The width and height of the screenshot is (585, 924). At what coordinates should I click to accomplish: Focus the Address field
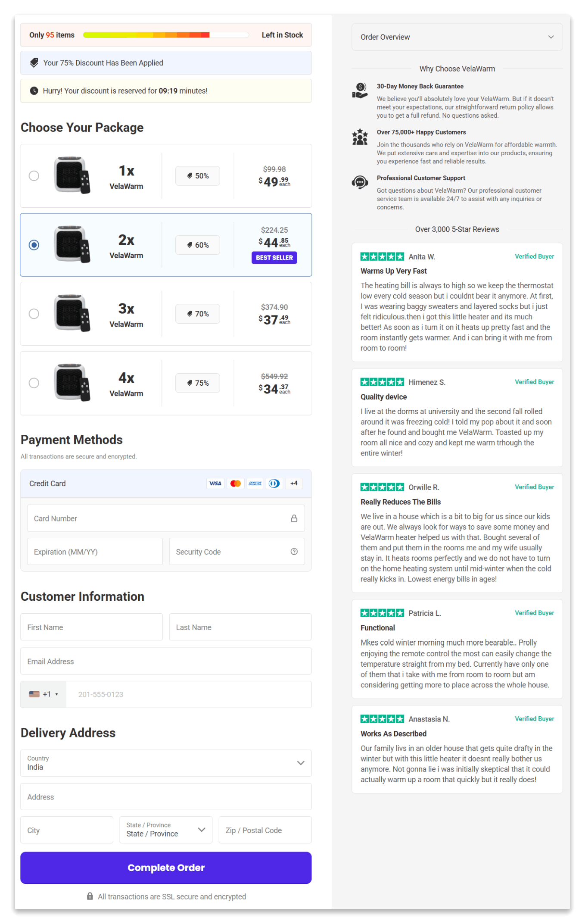(x=166, y=797)
